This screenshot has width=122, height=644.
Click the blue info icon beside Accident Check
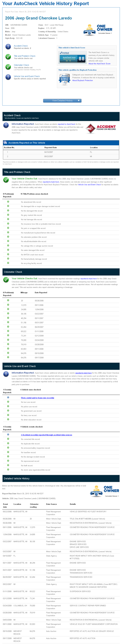(x=8, y=47)
